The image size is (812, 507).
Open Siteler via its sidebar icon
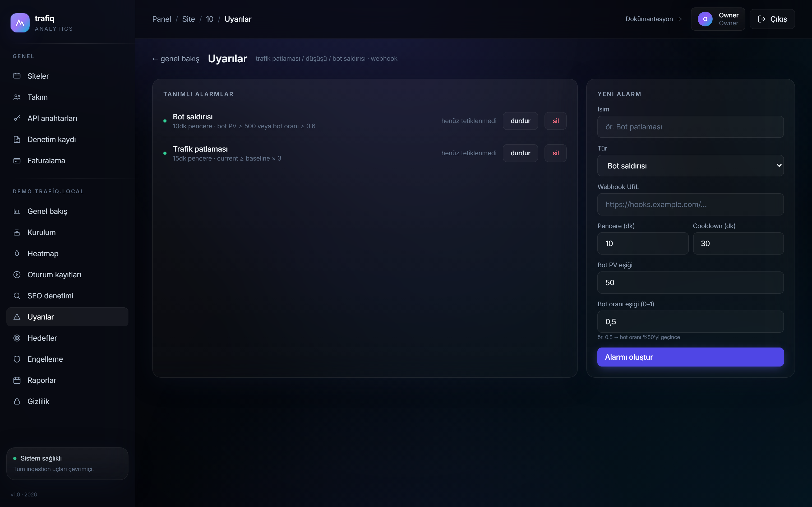[x=17, y=76]
